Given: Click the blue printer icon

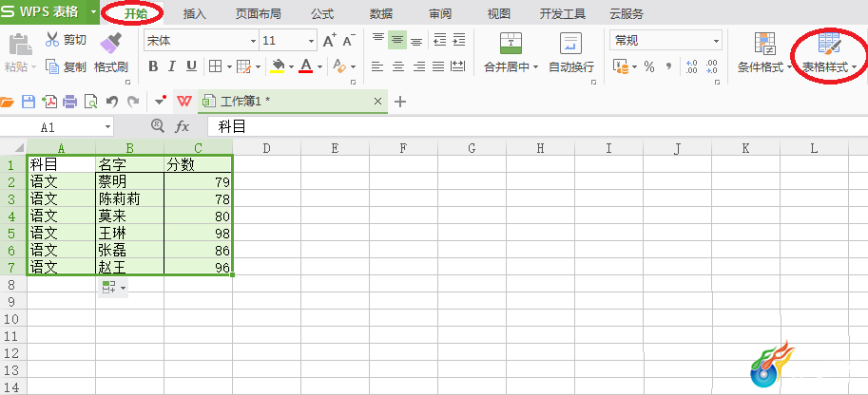Looking at the screenshot, I should [x=69, y=102].
